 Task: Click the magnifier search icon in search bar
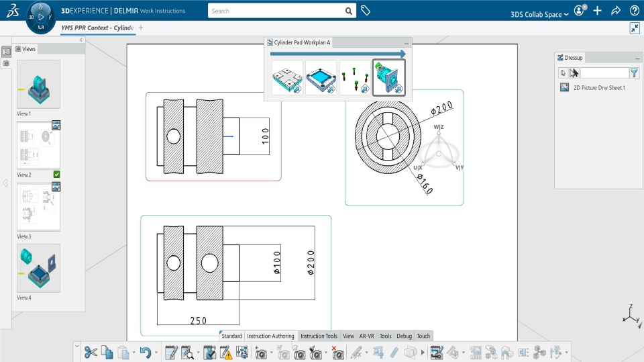click(349, 11)
